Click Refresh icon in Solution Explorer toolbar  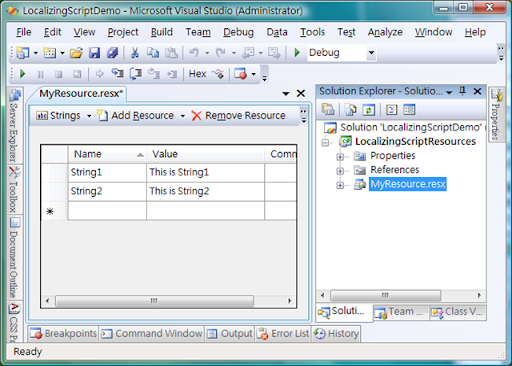click(x=369, y=110)
